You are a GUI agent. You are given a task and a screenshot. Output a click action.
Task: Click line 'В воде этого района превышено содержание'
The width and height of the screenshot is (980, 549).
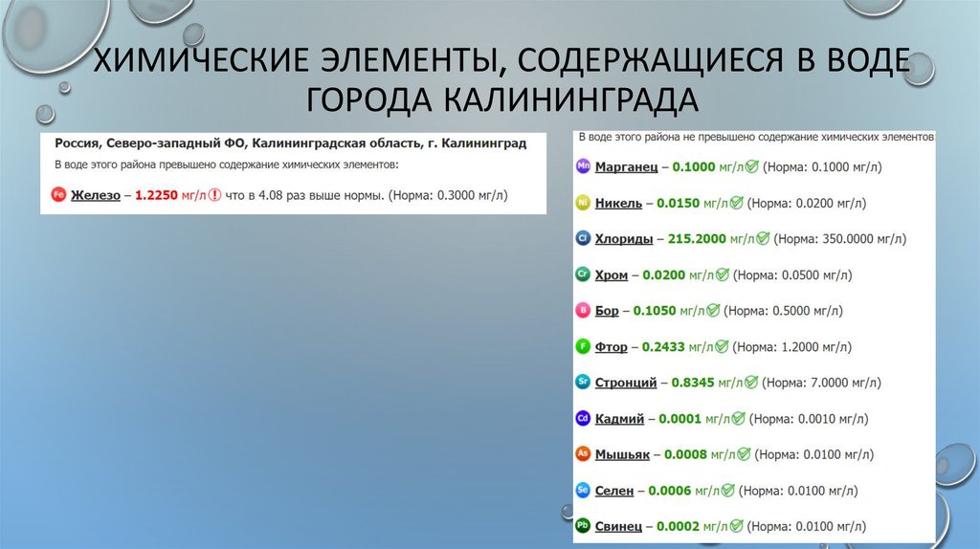coord(227,165)
